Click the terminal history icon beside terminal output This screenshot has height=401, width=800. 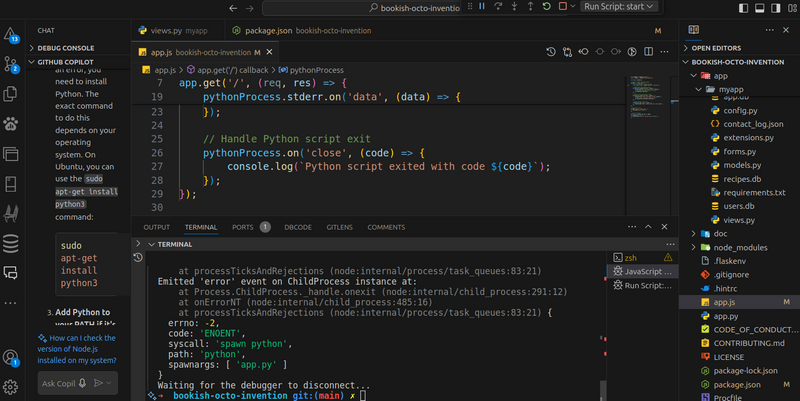(x=138, y=258)
